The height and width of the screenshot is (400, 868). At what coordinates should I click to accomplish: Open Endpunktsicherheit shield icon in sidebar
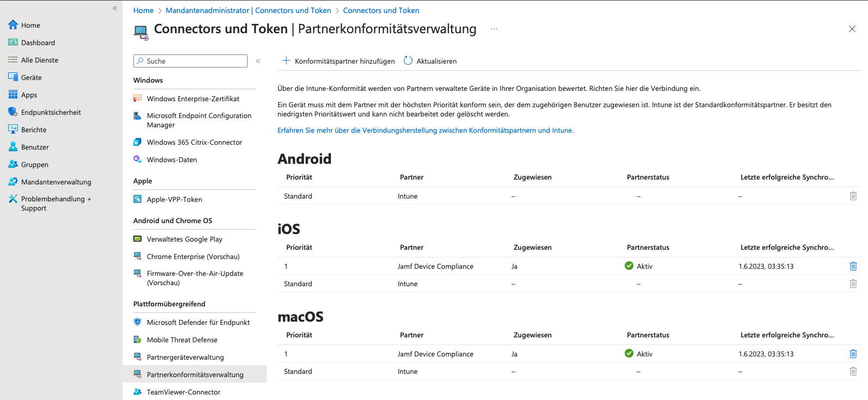click(x=13, y=112)
